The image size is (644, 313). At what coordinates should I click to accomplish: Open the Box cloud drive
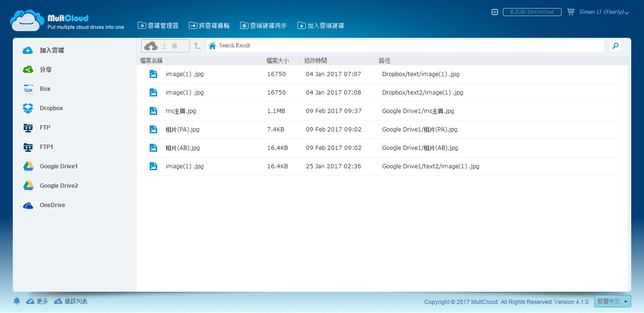point(45,89)
